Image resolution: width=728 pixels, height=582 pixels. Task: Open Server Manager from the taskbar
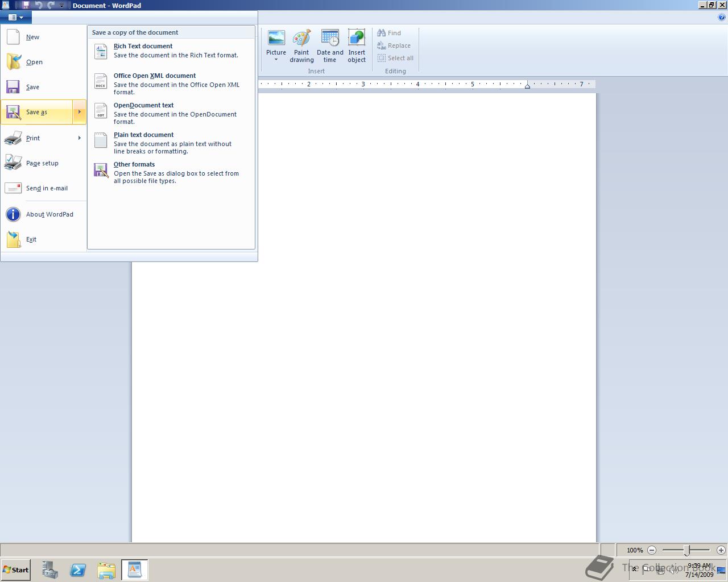click(x=49, y=570)
